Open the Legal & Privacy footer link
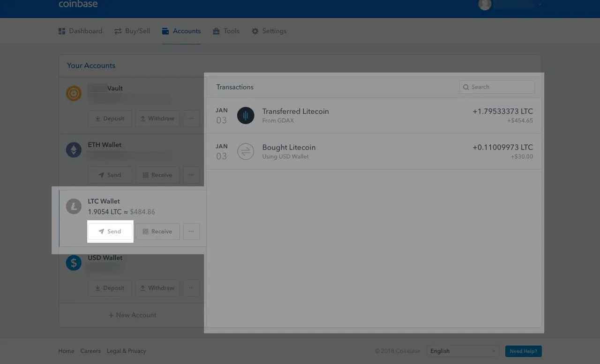600x364 pixels. tap(126, 351)
